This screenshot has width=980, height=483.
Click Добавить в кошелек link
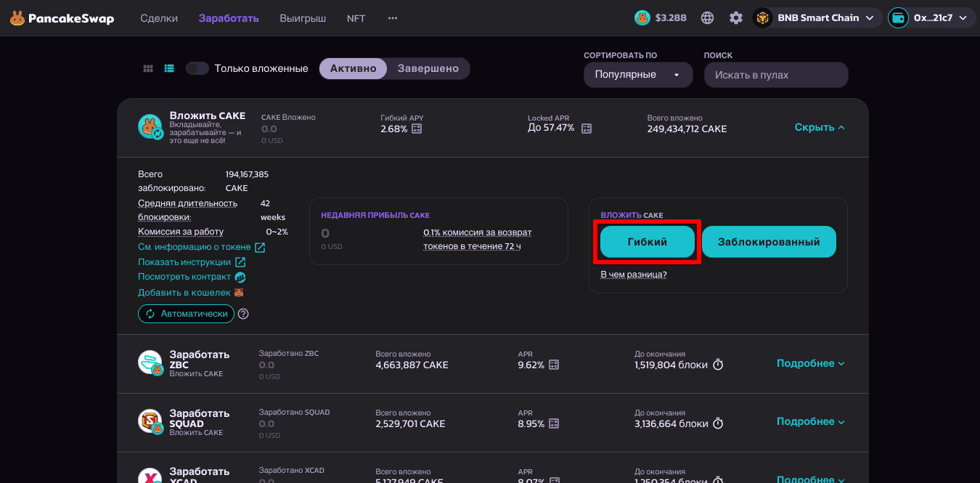[x=184, y=293]
